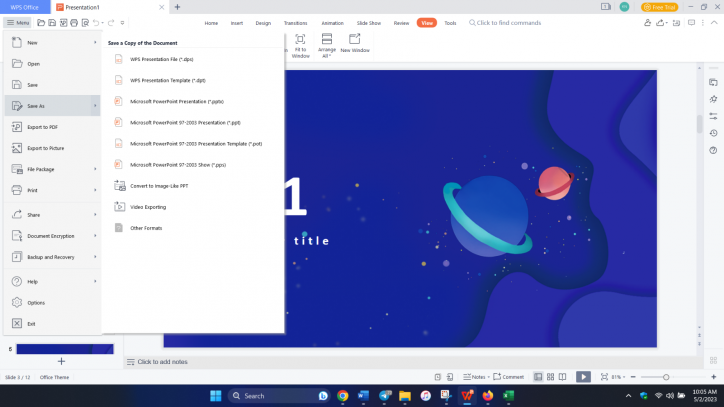This screenshot has height=407, width=724.
Task: Click the Free Trial button
Action: pyautogui.click(x=659, y=7)
